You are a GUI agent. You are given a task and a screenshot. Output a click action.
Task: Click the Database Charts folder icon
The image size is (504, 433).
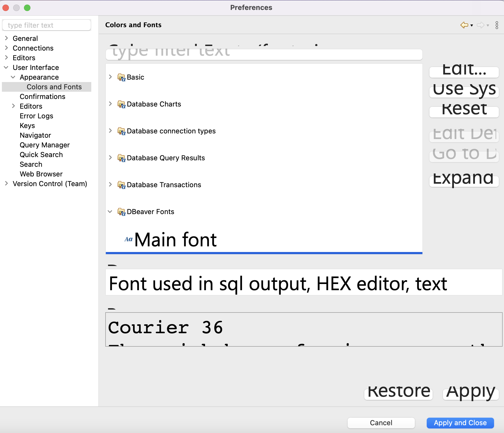(121, 104)
